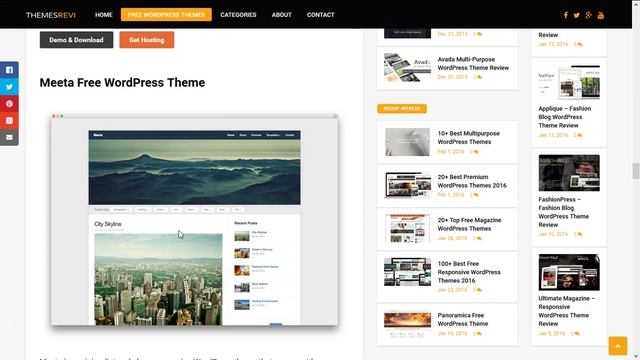This screenshot has height=360, width=640.
Task: Open Categories menu
Action: pos(238,15)
